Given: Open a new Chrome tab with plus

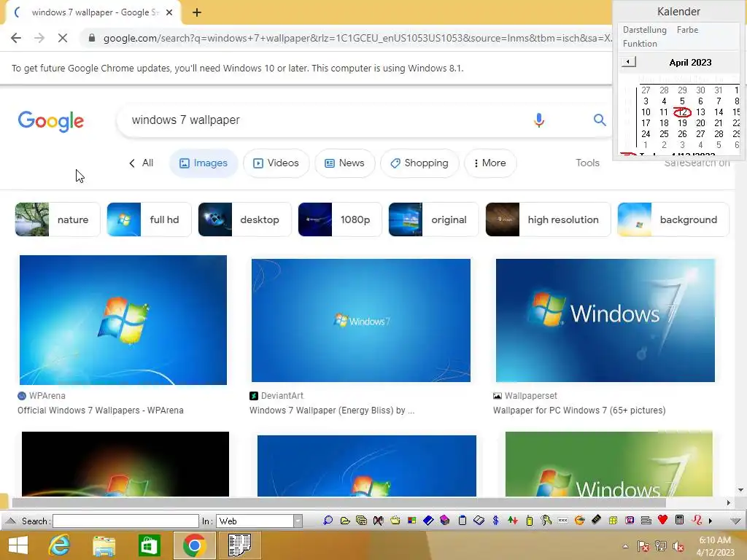Looking at the screenshot, I should 197,12.
